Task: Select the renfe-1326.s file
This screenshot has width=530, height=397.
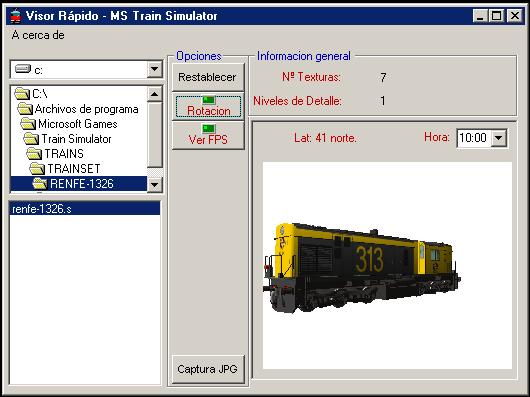Action: coord(85,209)
